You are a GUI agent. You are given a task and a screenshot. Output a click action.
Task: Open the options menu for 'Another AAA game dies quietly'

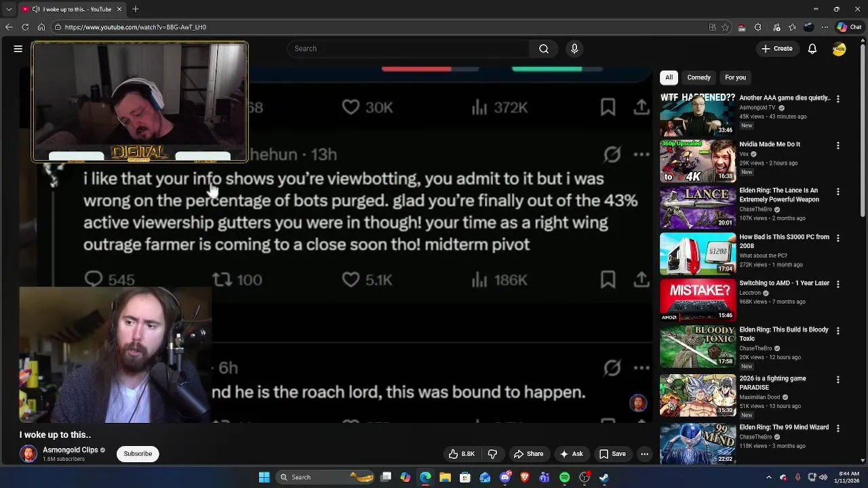click(838, 99)
